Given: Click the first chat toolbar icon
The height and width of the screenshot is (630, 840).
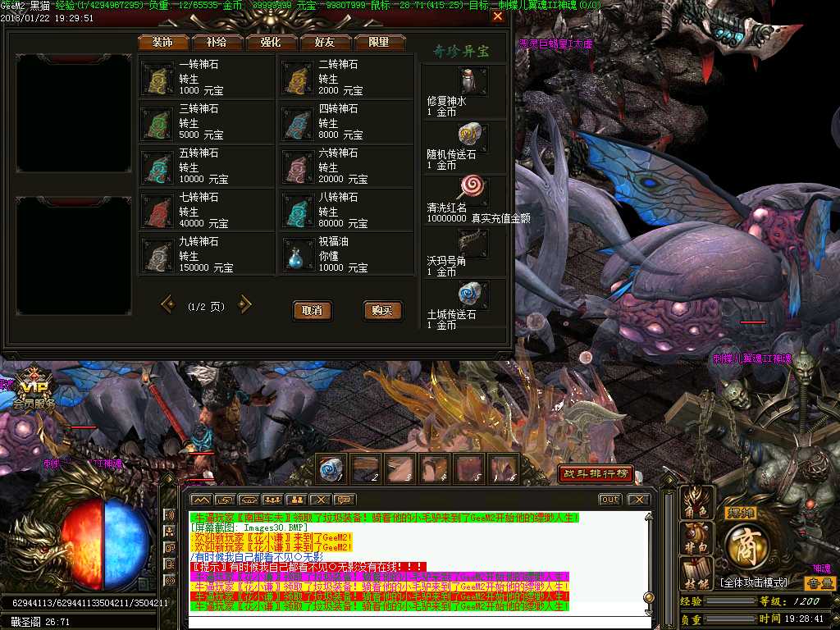Looking at the screenshot, I should pyautogui.click(x=201, y=500).
